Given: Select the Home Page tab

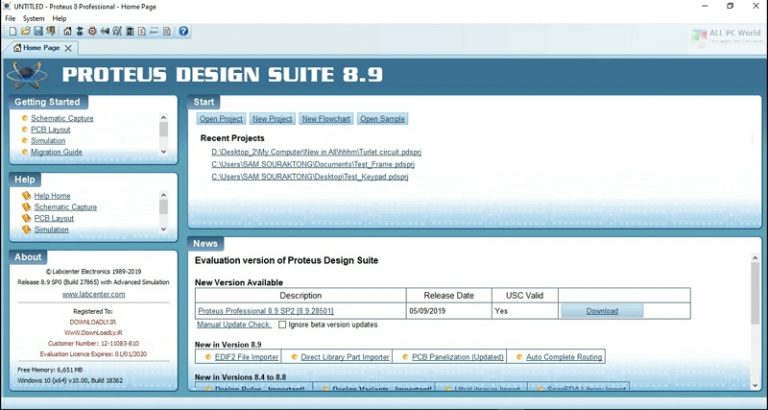Looking at the screenshot, I should click(x=42, y=48).
